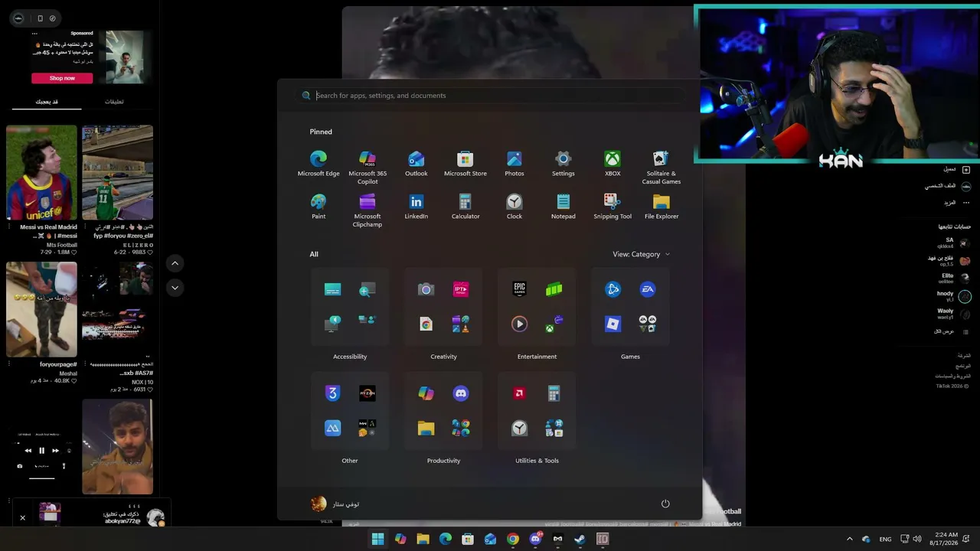Pause the media in mini player
The image size is (980, 551).
click(42, 451)
